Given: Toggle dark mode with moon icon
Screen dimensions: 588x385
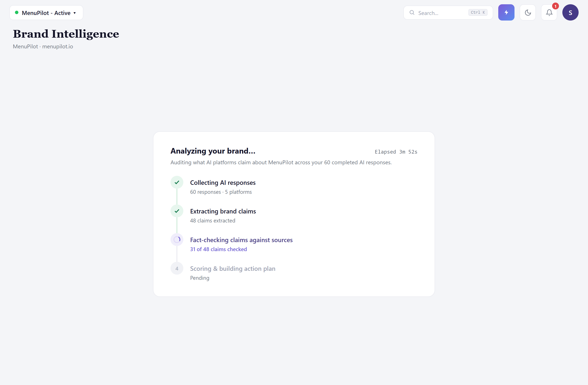Looking at the screenshot, I should pyautogui.click(x=528, y=12).
